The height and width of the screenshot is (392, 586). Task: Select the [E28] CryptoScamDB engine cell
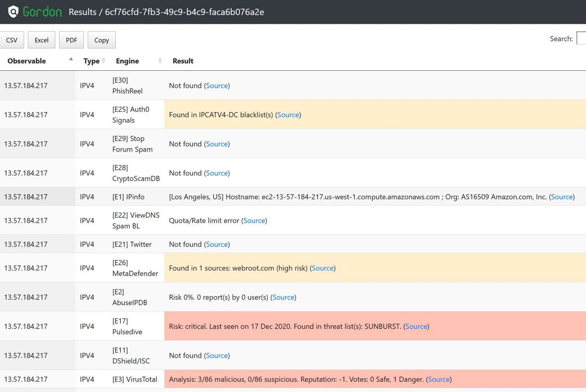[136, 173]
